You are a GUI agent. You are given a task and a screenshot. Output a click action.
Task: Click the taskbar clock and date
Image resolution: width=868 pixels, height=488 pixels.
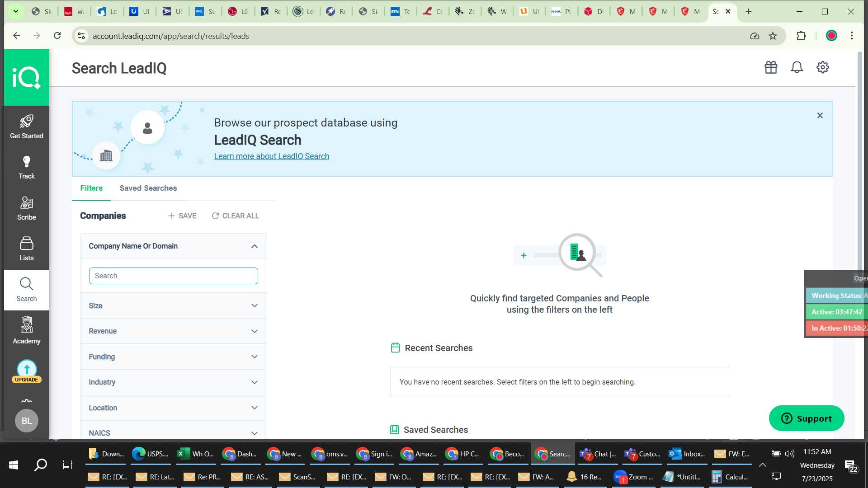(x=817, y=465)
